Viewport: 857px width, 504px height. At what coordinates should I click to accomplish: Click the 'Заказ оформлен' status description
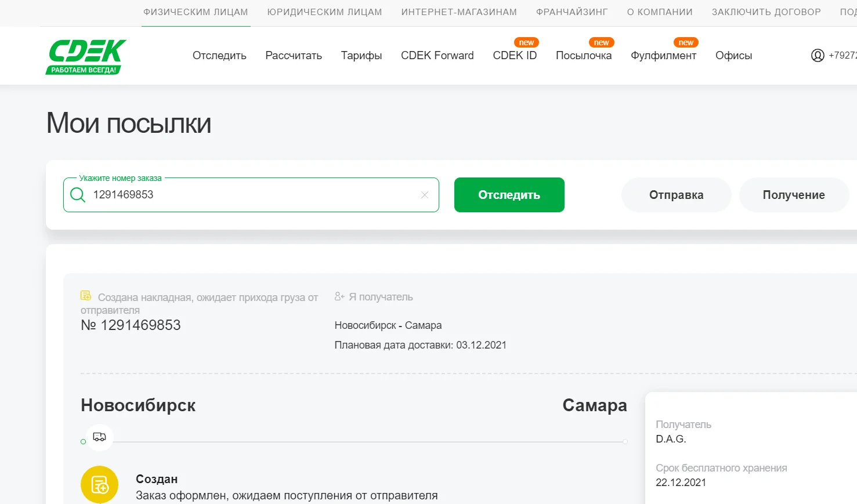[287, 496]
